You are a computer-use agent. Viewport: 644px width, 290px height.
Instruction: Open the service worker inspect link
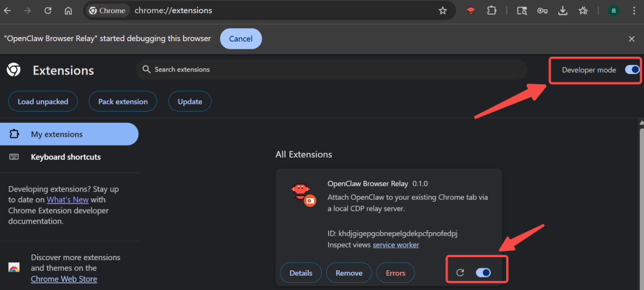click(396, 245)
